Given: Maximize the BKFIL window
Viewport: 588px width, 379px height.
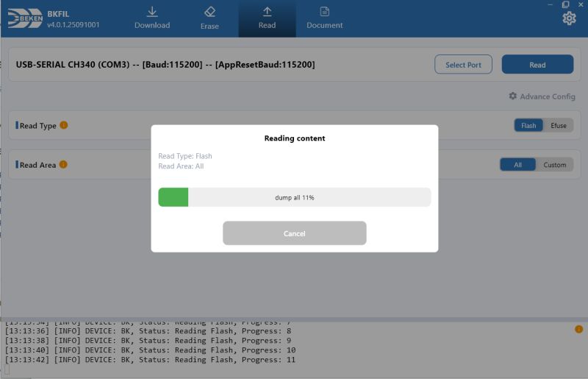Looking at the screenshot, I should coord(565,4).
